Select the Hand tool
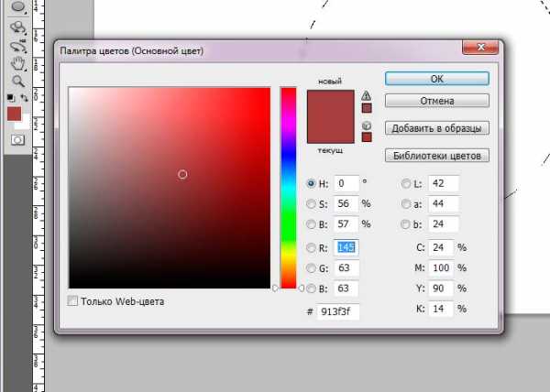 (16, 63)
